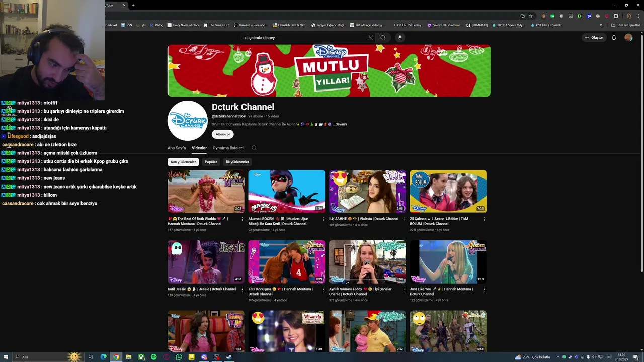Bookmark this page with the star icon
This screenshot has height=362, width=644.
(530, 16)
